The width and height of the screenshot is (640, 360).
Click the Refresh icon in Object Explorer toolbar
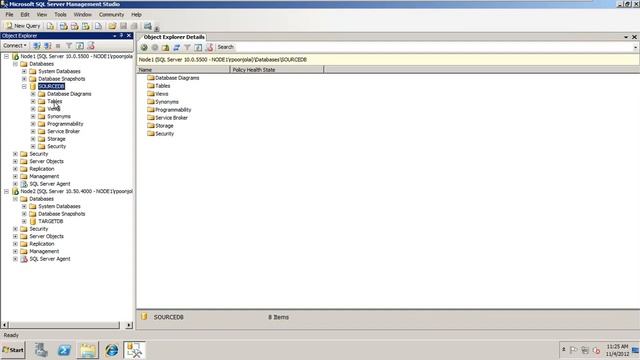tap(80, 46)
